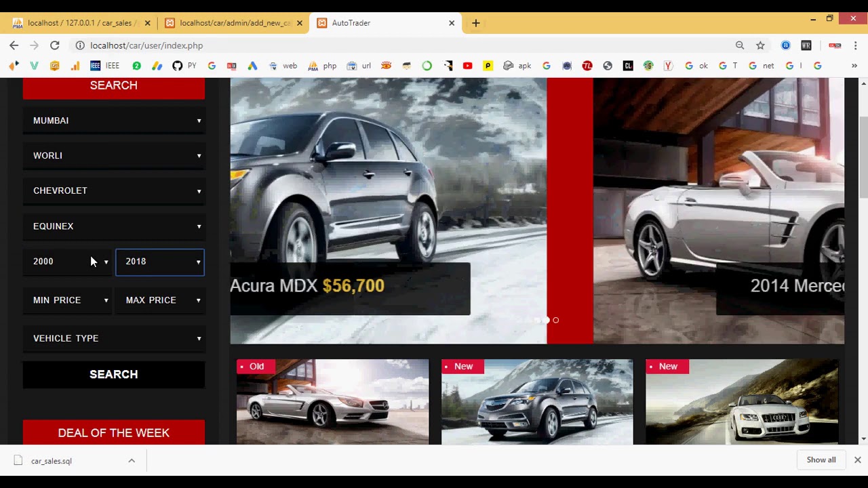
Task: Open the car_sales.sql download options chevron
Action: click(x=132, y=461)
